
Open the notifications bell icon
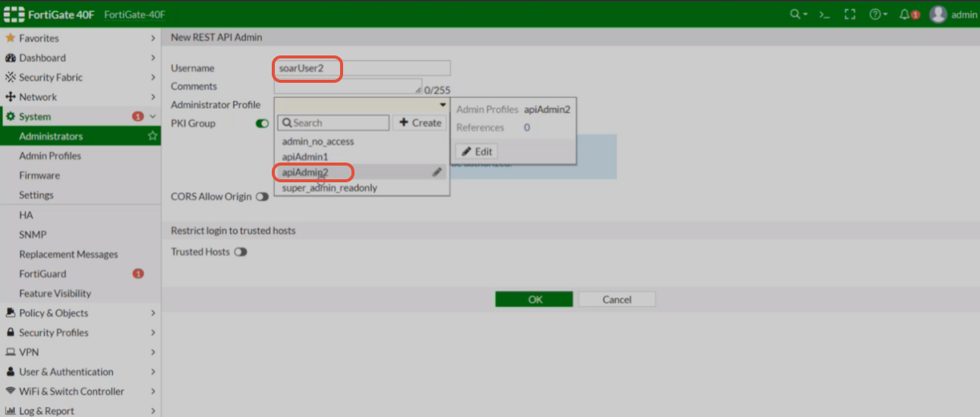(x=904, y=14)
